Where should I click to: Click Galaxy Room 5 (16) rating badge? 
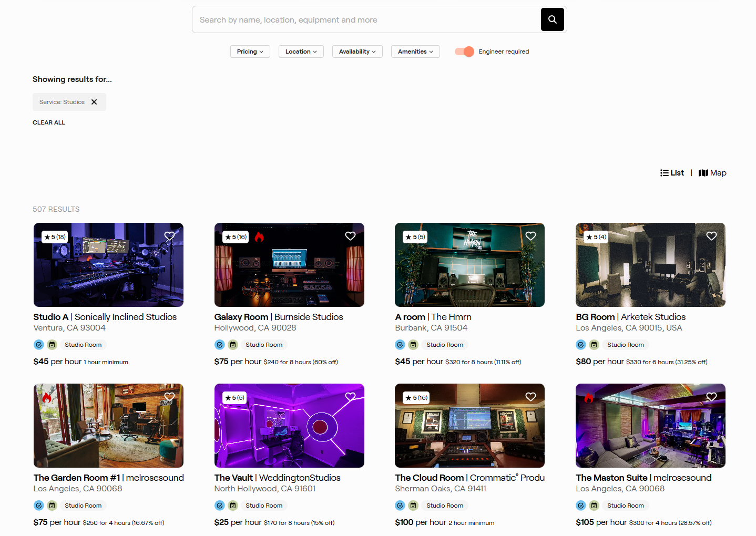236,237
